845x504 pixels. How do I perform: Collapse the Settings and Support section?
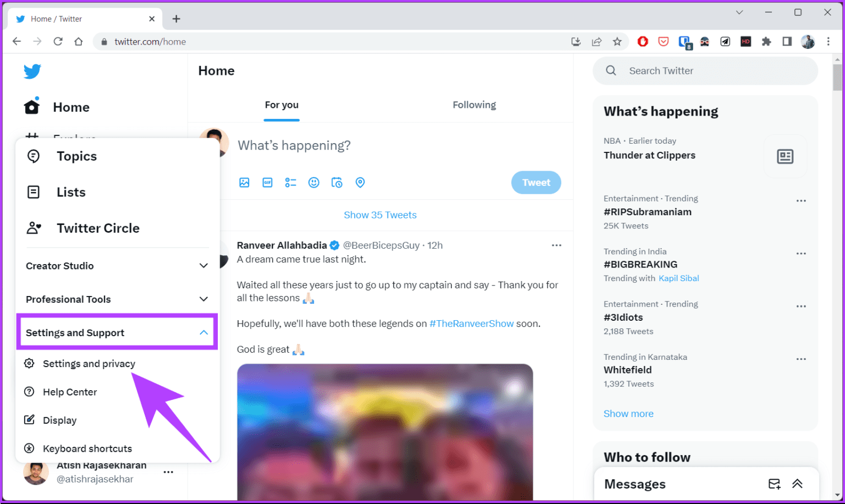click(x=117, y=332)
